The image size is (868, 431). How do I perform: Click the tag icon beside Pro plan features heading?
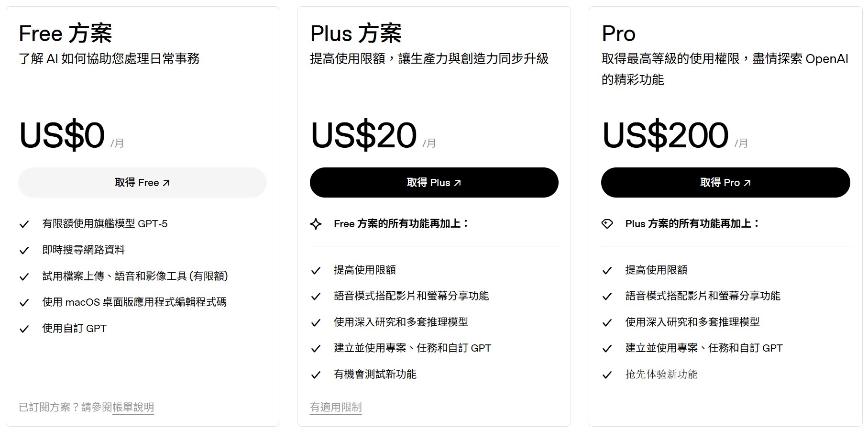point(608,223)
